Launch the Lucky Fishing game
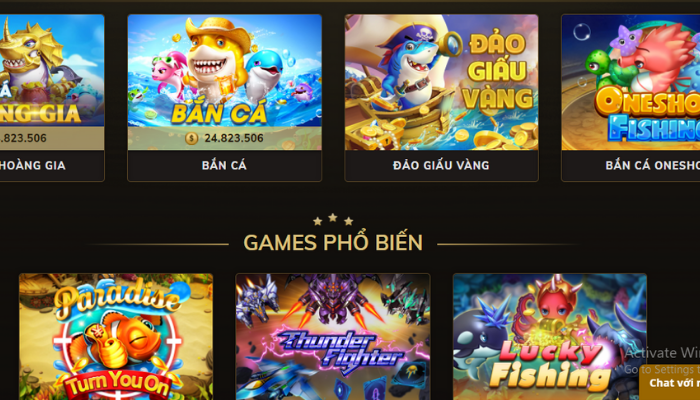This screenshot has height=400, width=700. coord(550,337)
